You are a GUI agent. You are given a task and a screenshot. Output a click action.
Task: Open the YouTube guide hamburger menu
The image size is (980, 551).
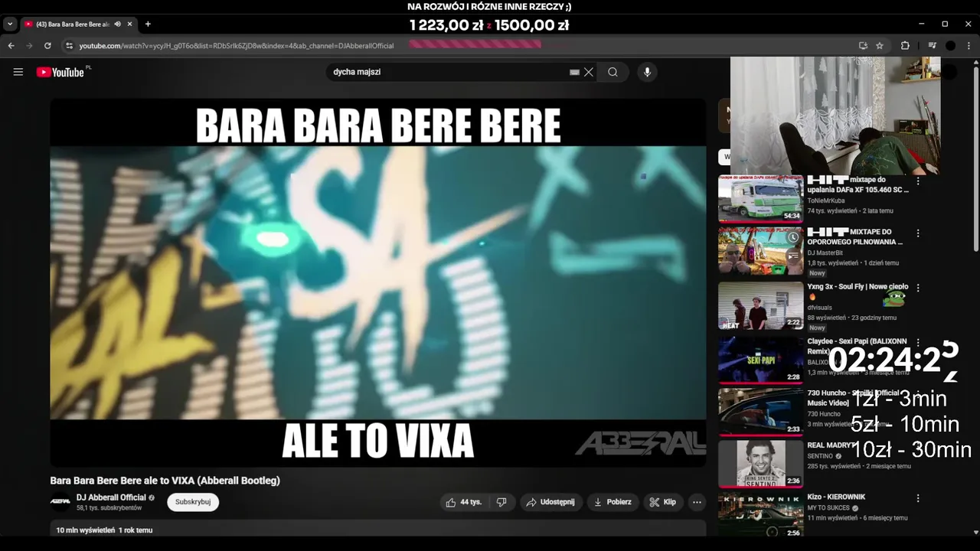(x=18, y=72)
